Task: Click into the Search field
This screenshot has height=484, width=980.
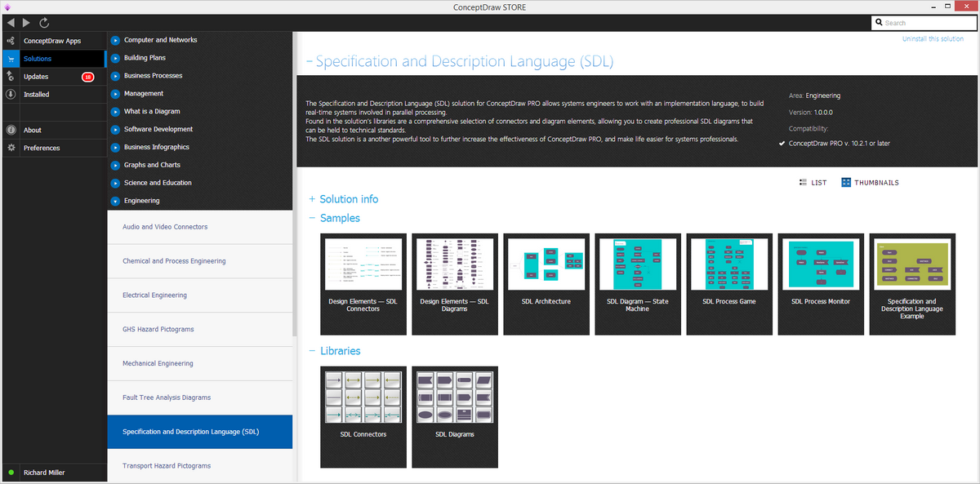Action: tap(924, 23)
